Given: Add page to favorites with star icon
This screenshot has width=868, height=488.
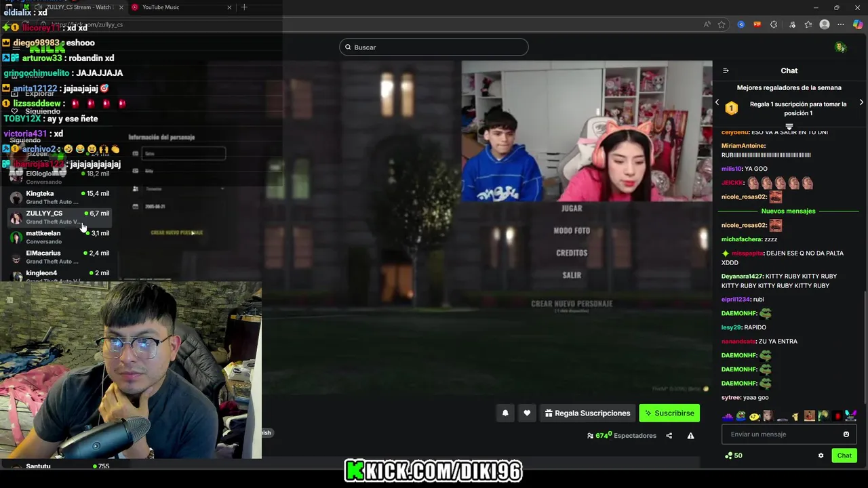Looking at the screenshot, I should click(x=722, y=24).
